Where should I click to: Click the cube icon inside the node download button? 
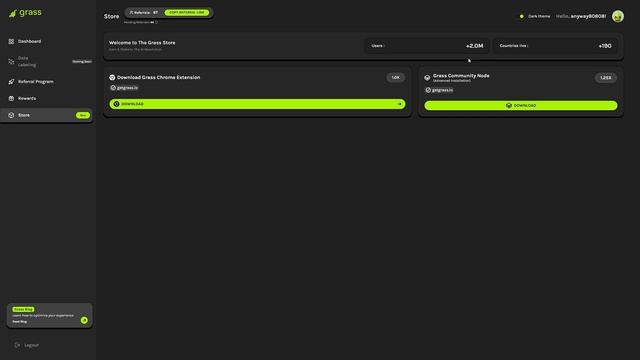tap(509, 105)
